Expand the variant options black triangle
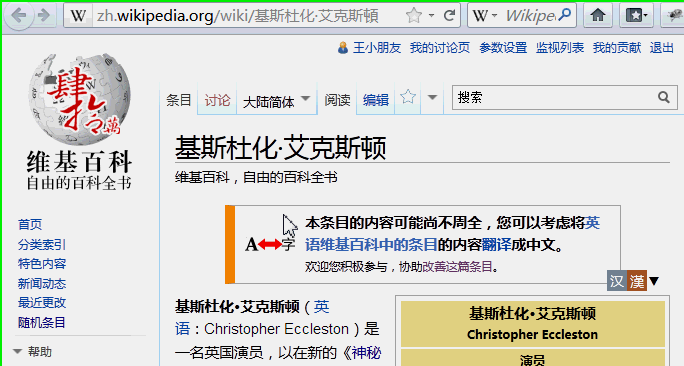 point(654,281)
